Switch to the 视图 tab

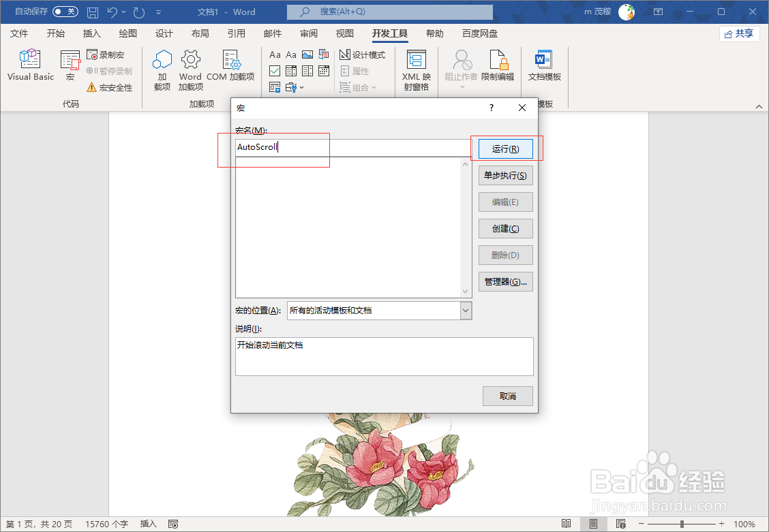[x=344, y=33]
